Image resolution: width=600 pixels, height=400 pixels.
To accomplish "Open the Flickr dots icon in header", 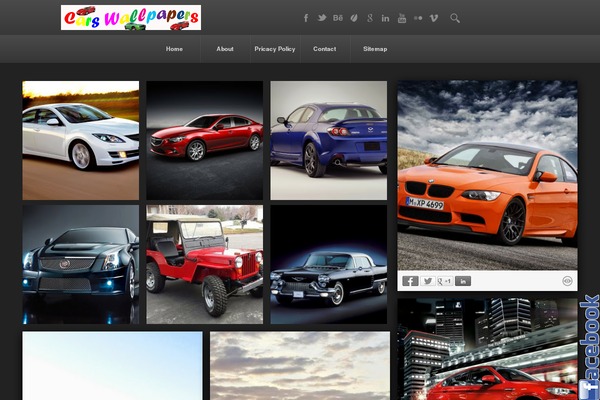I will point(418,18).
